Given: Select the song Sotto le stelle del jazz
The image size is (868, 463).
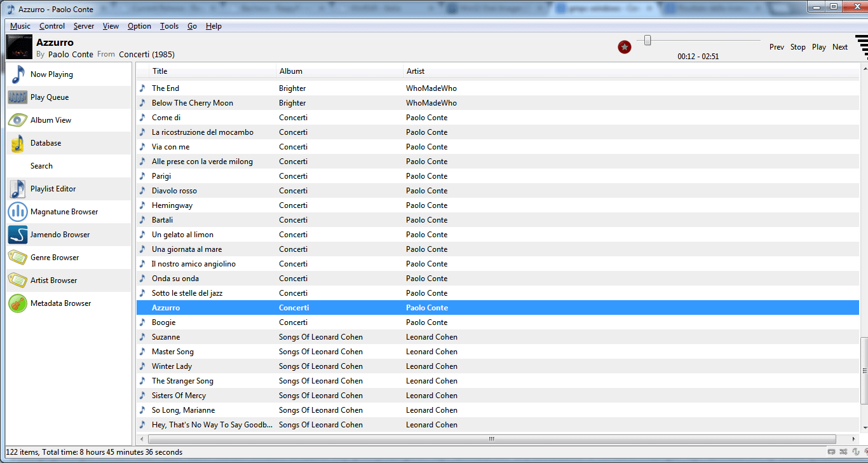Looking at the screenshot, I should (498, 293).
